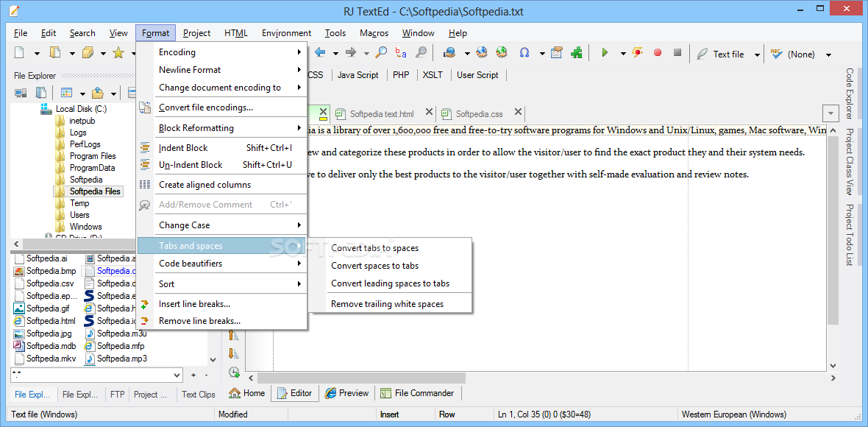Click the gray forward navigation arrow
This screenshot has height=427, width=868.
coord(350,52)
